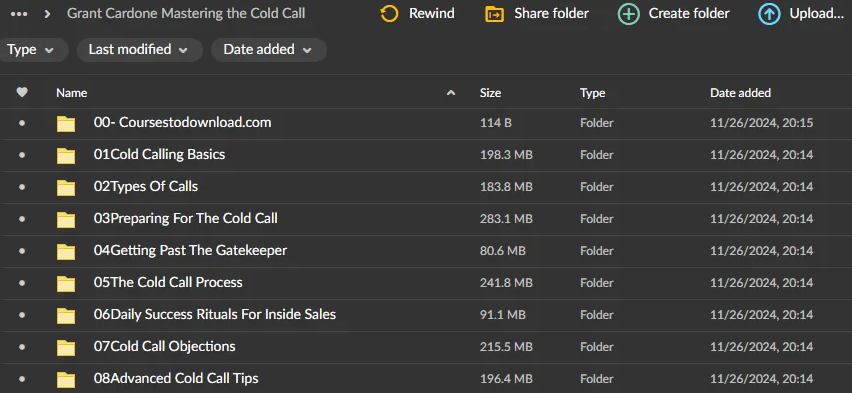
Task: Toggle favorite dot for 02Types Of Calls
Action: coord(22,187)
